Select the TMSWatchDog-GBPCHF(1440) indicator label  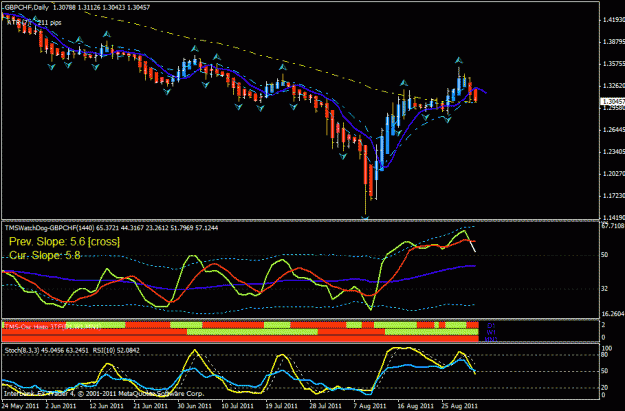pyautogui.click(x=49, y=228)
